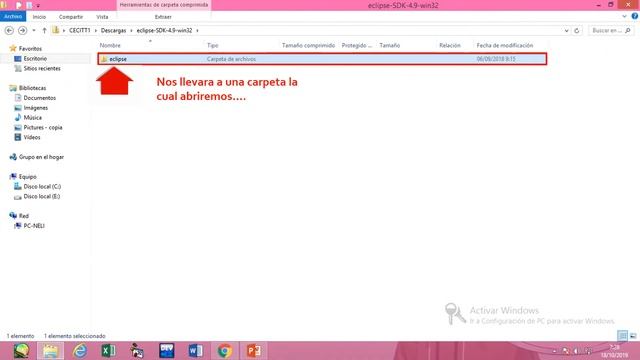Open the Extraer ribbon tab
The image size is (640, 360).
click(x=163, y=17)
